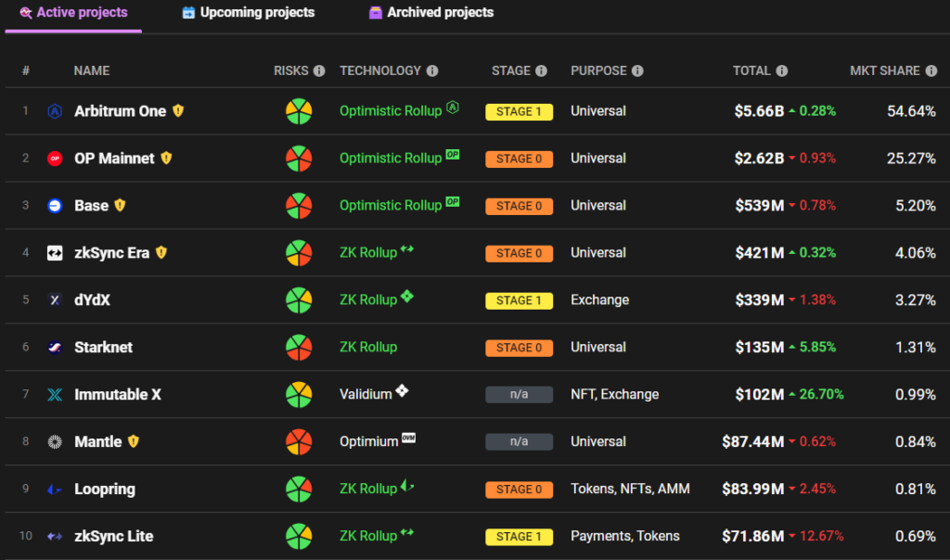
Task: Click the info icon next to RISKS
Action: coord(319,70)
